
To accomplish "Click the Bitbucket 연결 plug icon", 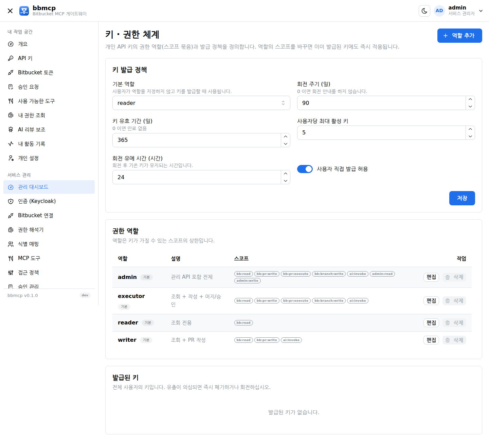I will [x=11, y=216].
